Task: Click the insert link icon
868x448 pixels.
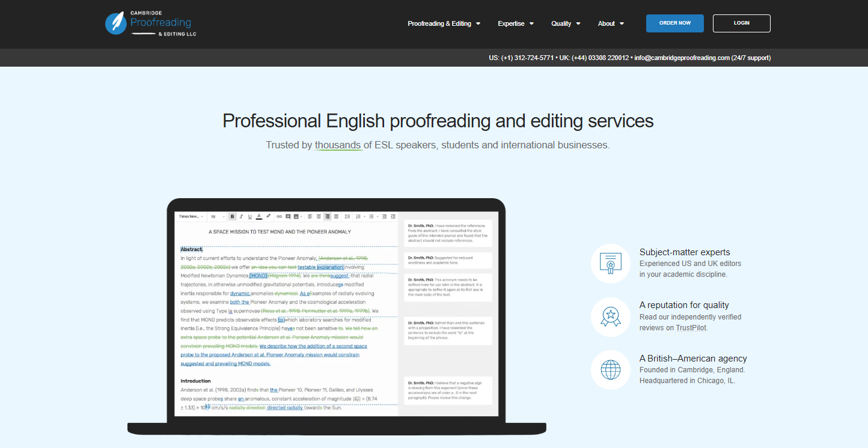Action: tap(279, 216)
